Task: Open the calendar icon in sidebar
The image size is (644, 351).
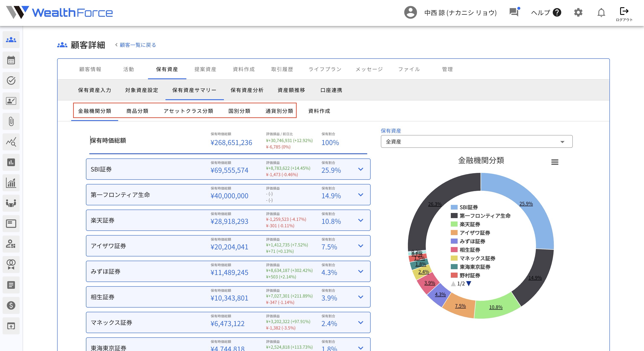Action: (x=11, y=60)
